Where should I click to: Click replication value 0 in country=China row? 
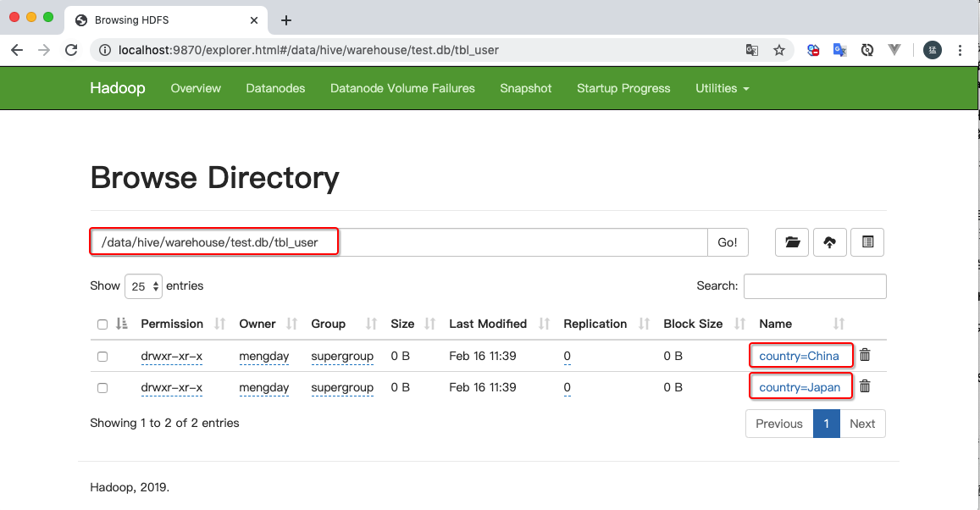pyautogui.click(x=567, y=356)
